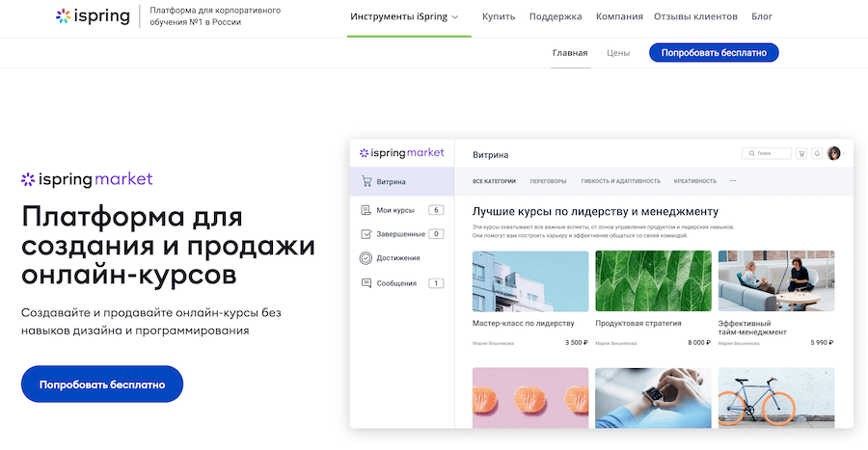The image size is (868, 450).
Task: Click the Достижения badge icon
Action: coord(366,258)
